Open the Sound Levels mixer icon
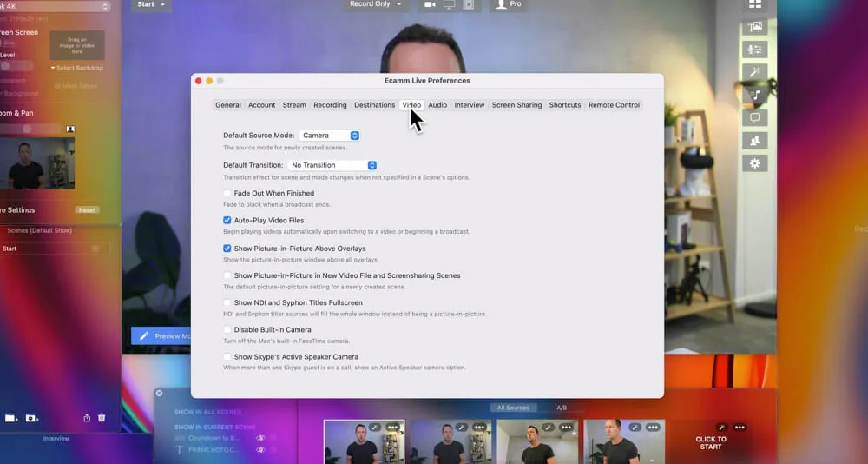This screenshot has height=464, width=868. click(x=754, y=50)
